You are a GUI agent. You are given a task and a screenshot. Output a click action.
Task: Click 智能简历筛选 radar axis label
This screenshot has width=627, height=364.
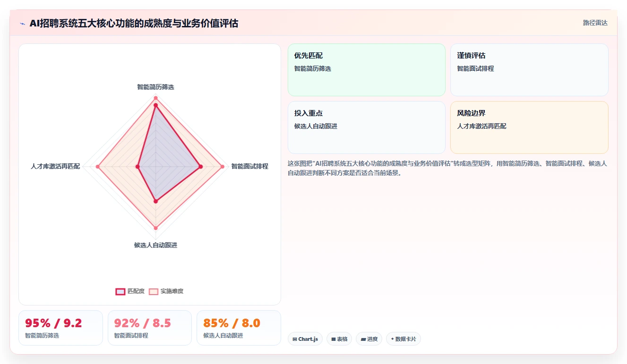point(155,87)
